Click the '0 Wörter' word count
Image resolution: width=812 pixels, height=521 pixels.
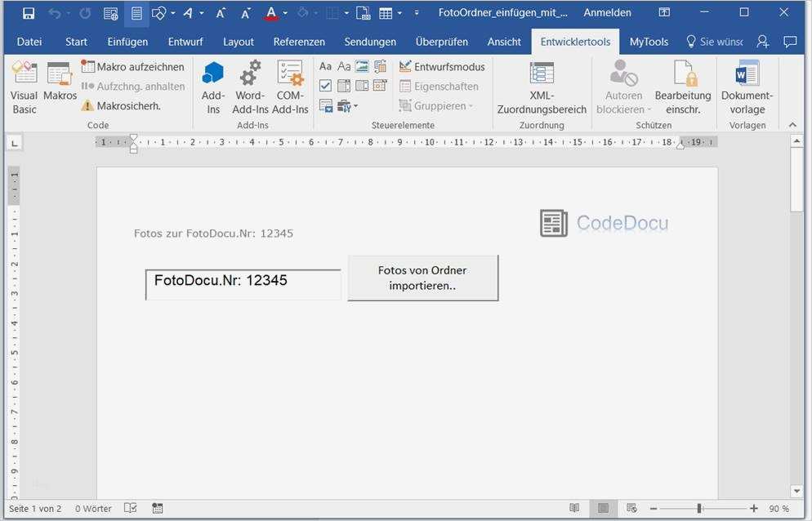pyautogui.click(x=93, y=509)
